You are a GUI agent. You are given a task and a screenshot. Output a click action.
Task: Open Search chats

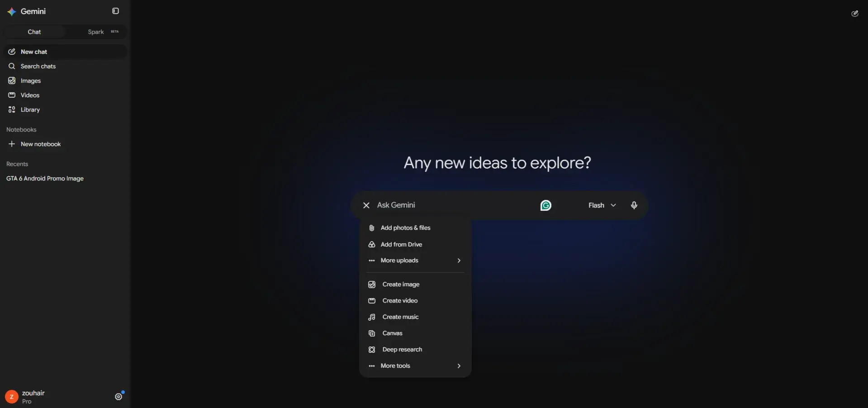coord(65,66)
